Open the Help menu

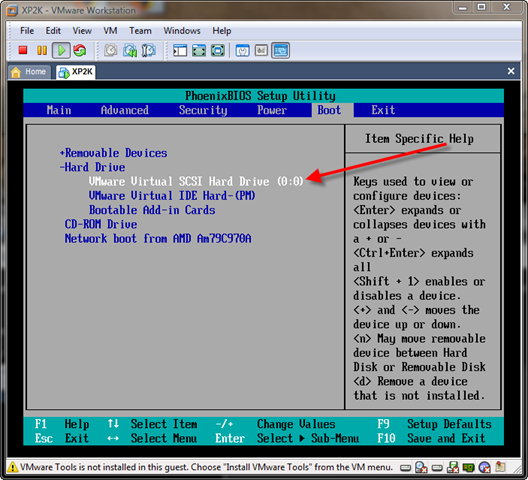[x=222, y=31]
